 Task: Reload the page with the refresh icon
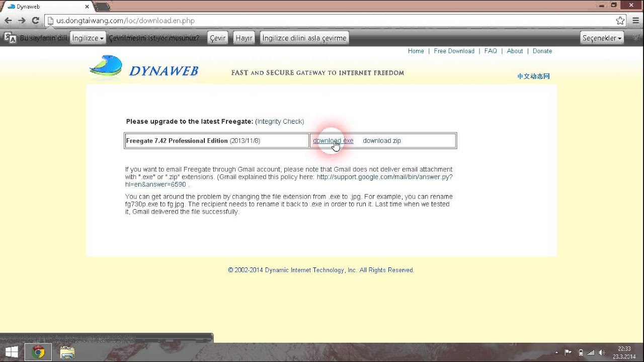(35, 21)
